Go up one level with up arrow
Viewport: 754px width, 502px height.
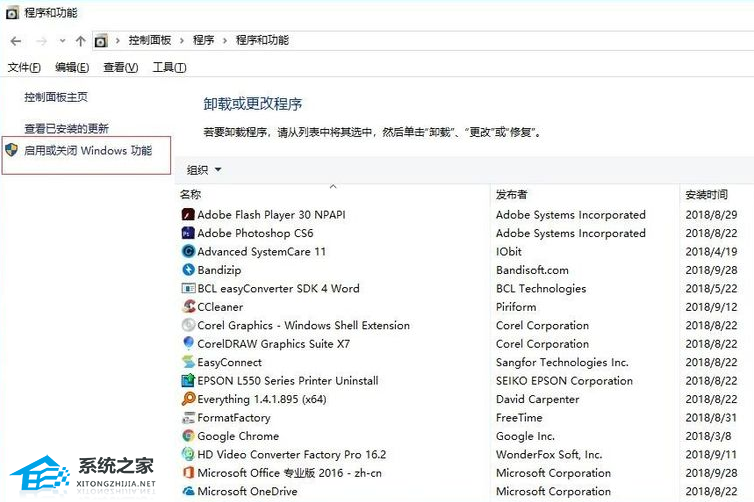(x=80, y=41)
